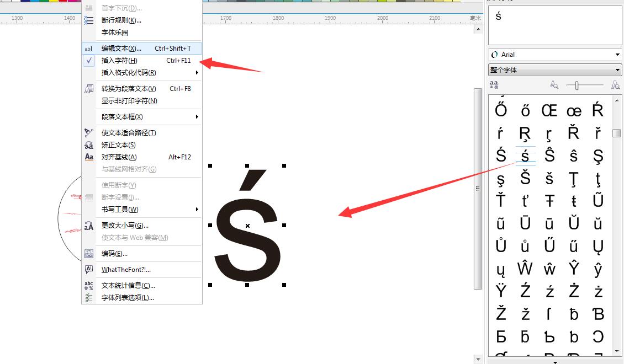Toggle the checked Insert Character (插入字符) item
The height and width of the screenshot is (364, 624).
pos(119,61)
